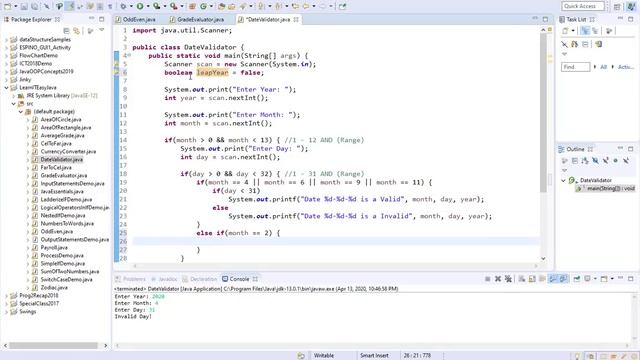This screenshot has height=360, width=640.
Task: Click the Previous Annotation toolbar icon
Action: click(x=279, y=7)
